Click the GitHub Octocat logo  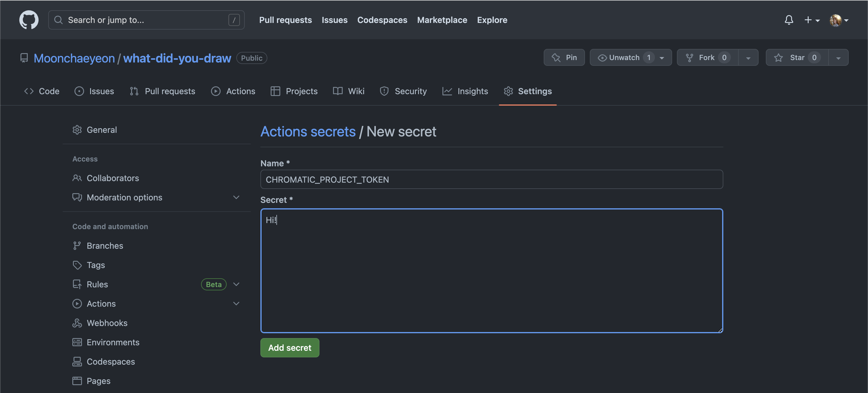(x=29, y=20)
